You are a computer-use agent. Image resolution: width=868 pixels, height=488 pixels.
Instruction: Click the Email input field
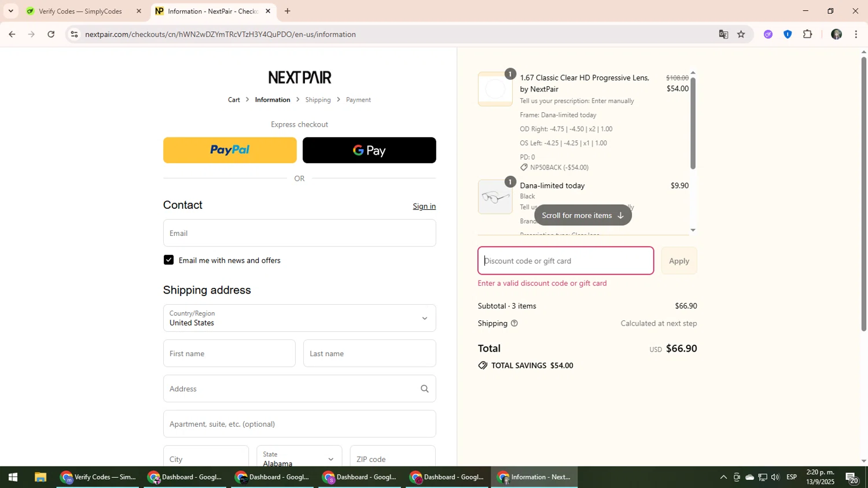point(299,233)
